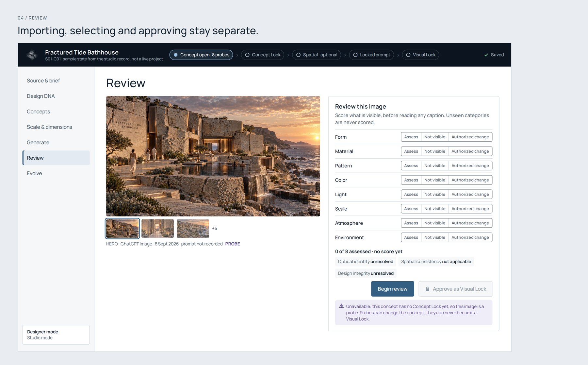588x365 pixels.
Task: Click the Saved checkmark icon
Action: [486, 55]
